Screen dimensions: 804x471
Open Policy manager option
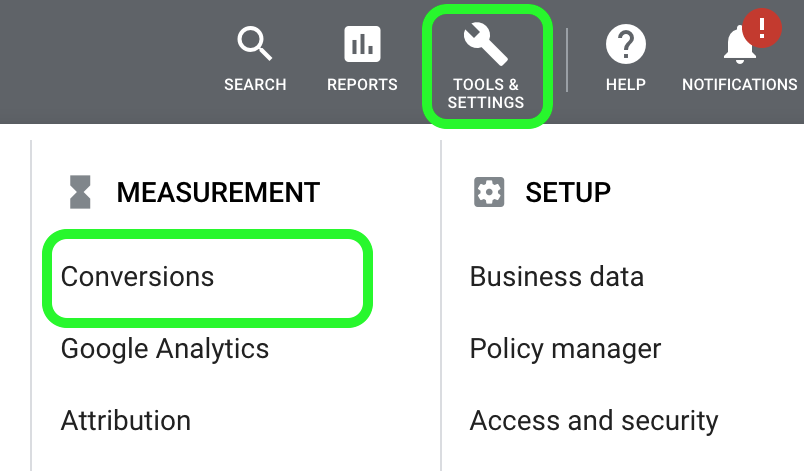click(566, 350)
